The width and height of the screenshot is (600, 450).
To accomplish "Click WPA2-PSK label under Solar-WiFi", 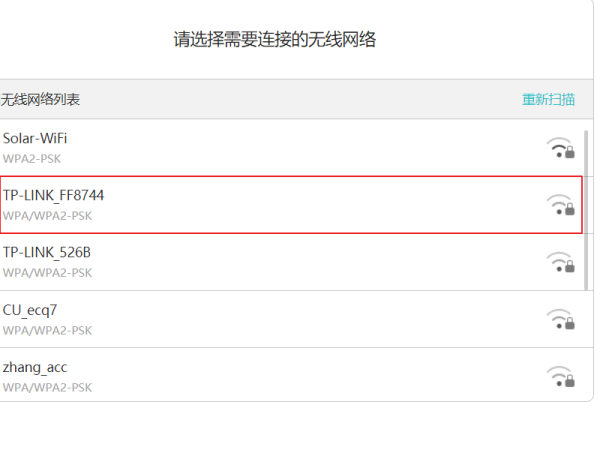I will pos(32,158).
